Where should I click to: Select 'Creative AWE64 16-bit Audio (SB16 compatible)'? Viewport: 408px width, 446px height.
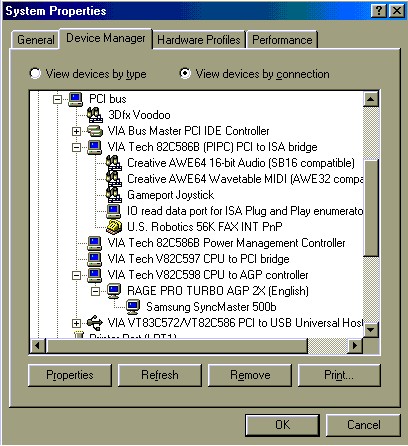click(241, 163)
